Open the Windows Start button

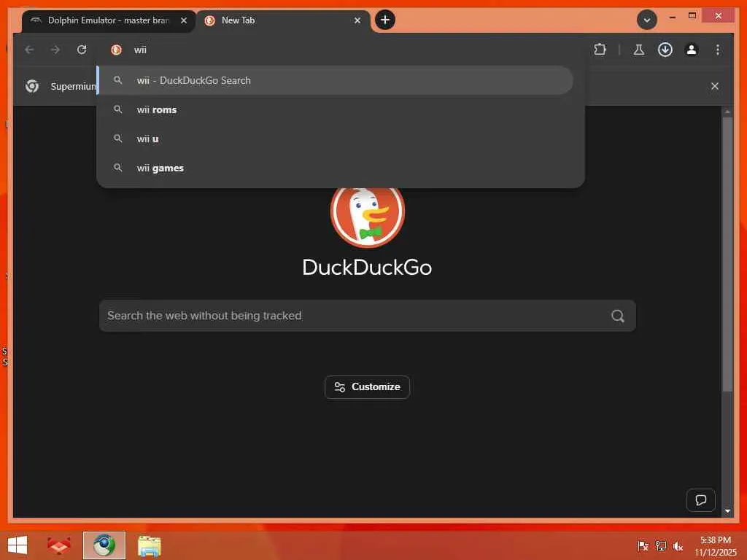[18, 545]
